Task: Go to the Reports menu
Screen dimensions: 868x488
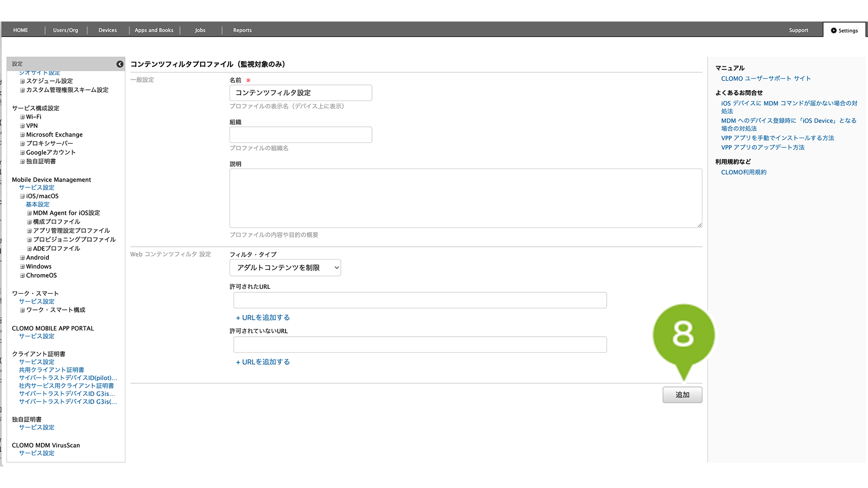Action: click(x=242, y=30)
